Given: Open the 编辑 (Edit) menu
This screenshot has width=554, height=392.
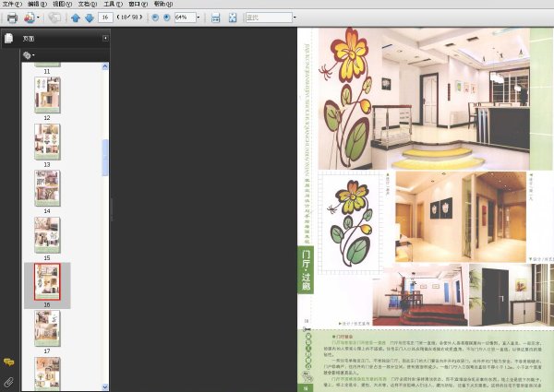Looking at the screenshot, I should (38, 5).
